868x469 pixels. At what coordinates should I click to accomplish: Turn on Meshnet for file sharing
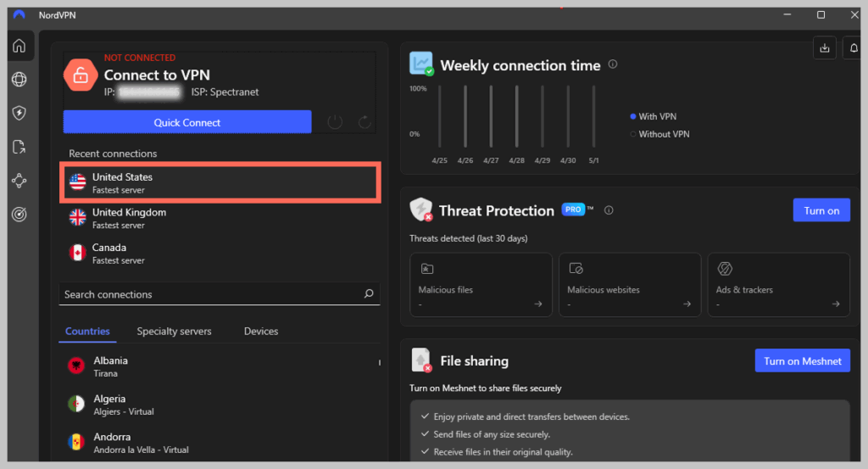pos(802,360)
